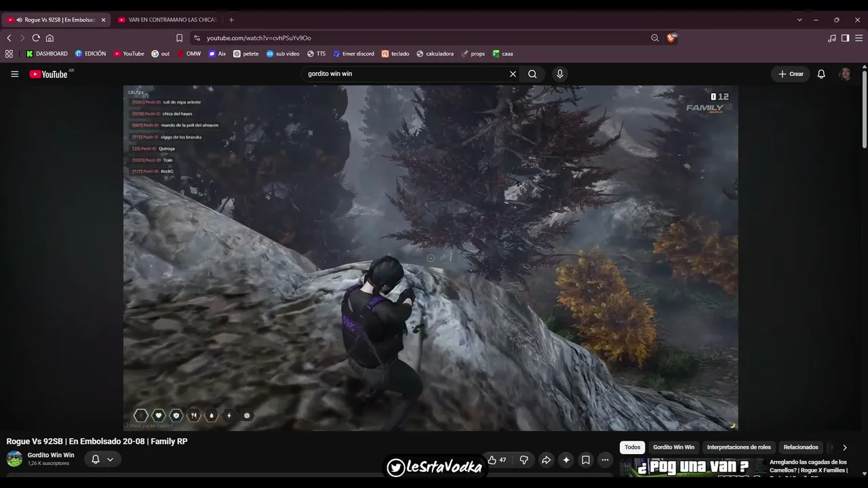The width and height of the screenshot is (868, 488).
Task: Open the Aix bookmark
Action: (x=217, y=54)
